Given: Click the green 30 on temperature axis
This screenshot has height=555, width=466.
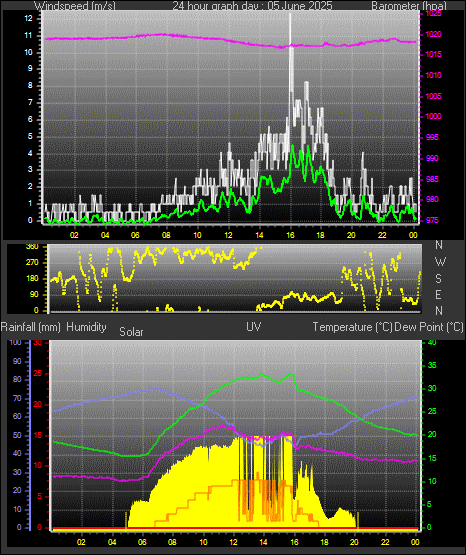Looking at the screenshot, I should pos(432,388).
